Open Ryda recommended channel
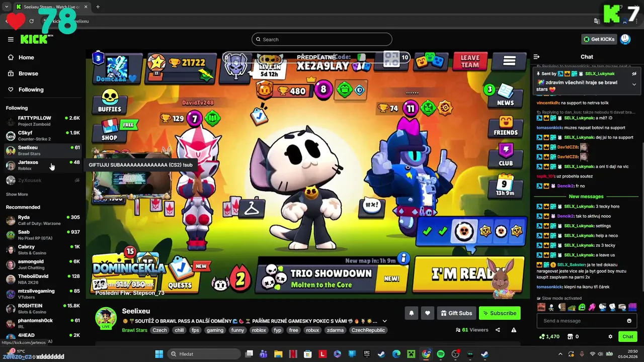This screenshot has height=362, width=644. click(x=42, y=220)
